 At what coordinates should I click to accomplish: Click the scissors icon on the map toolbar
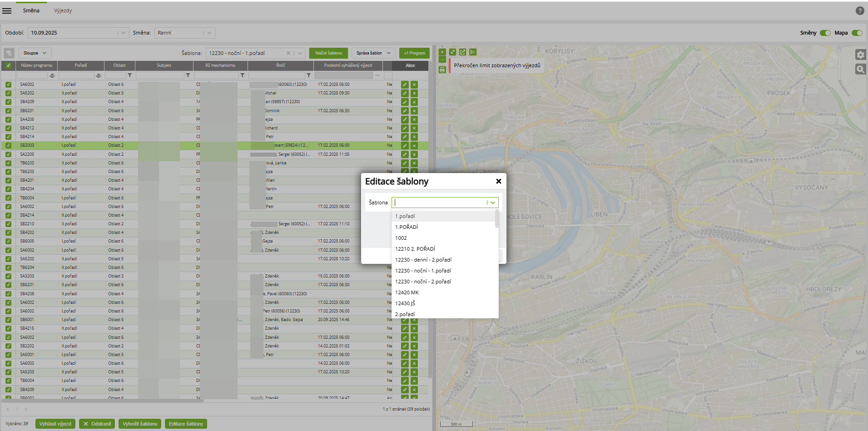point(473,52)
